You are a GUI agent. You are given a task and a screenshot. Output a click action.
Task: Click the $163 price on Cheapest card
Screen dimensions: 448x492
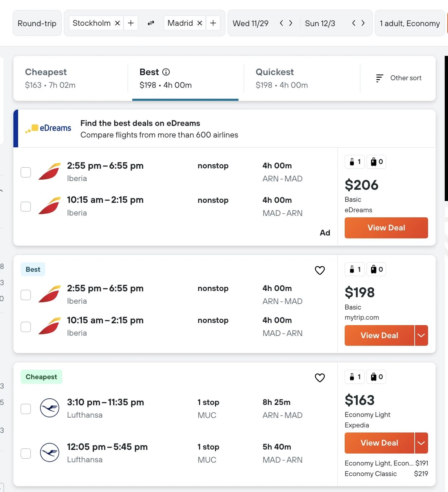click(x=360, y=400)
